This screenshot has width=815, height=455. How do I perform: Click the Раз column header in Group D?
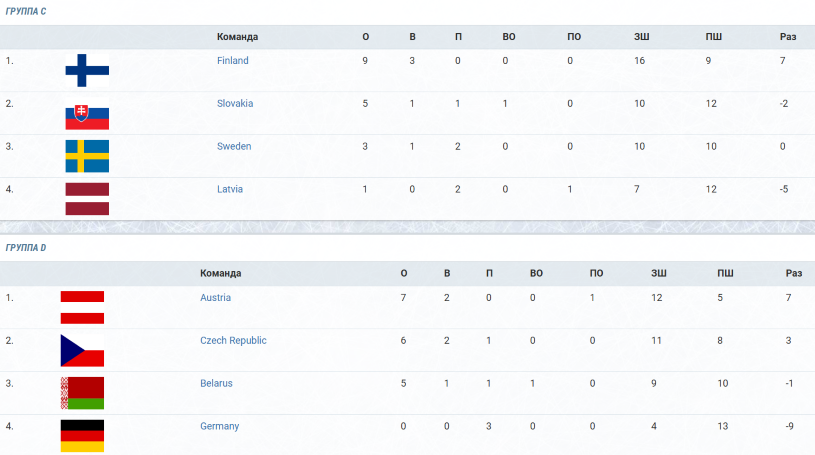tap(794, 274)
